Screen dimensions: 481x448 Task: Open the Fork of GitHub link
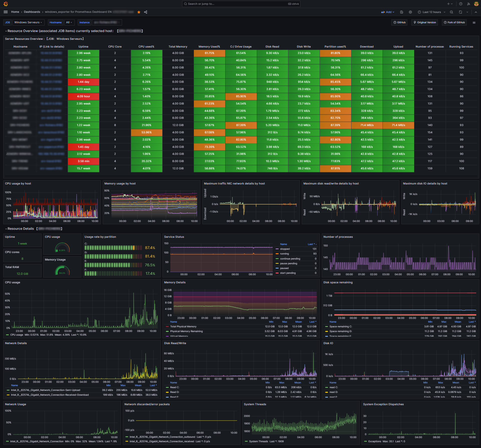tap(454, 23)
